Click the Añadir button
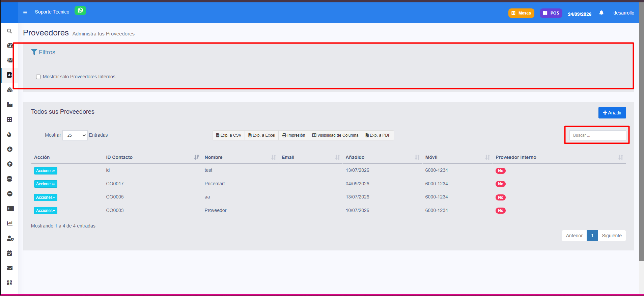This screenshot has width=644, height=296. pyautogui.click(x=612, y=113)
